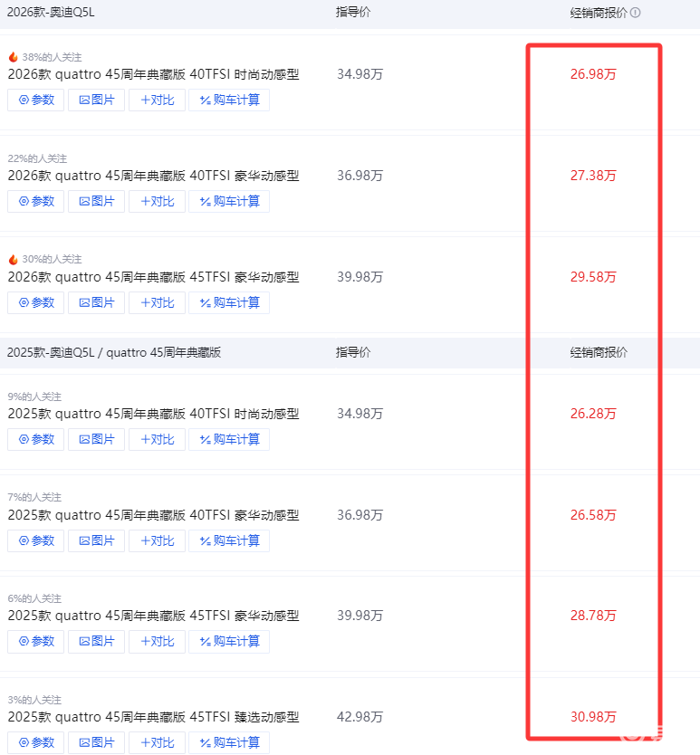The image size is (700, 755).
Task: Add 2025款 40TFSI 豪华动感型 to 对比
Action: coord(157,541)
